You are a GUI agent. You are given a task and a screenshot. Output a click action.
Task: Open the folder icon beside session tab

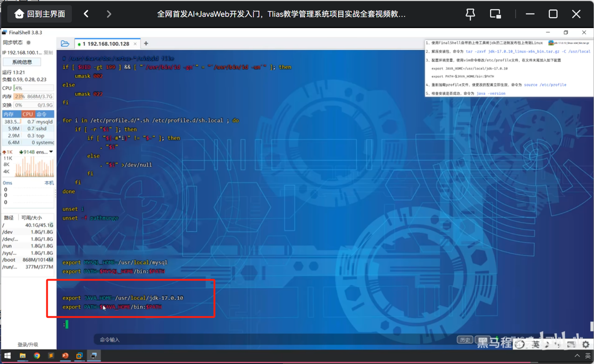pos(65,44)
